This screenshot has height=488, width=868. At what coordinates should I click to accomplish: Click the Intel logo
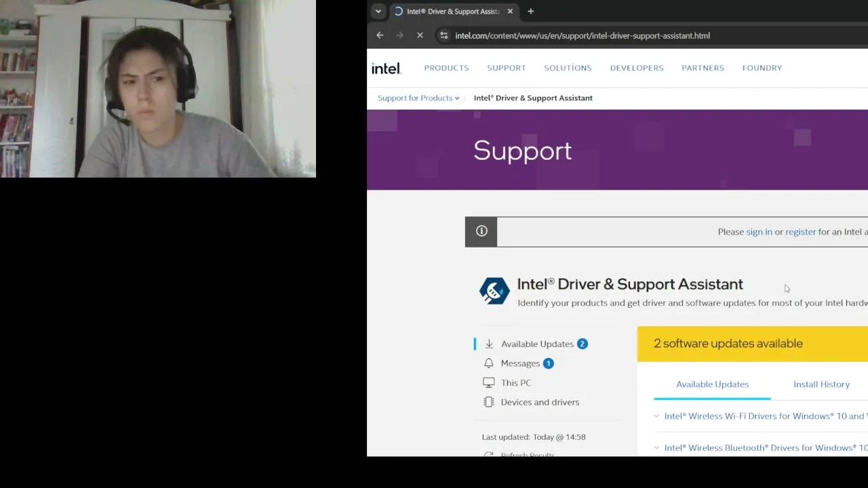click(387, 68)
